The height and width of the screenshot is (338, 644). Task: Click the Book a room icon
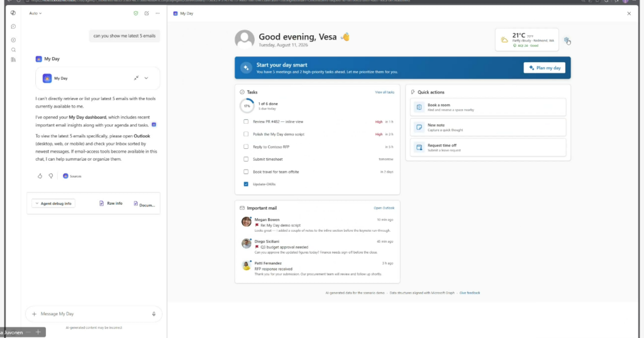pyautogui.click(x=419, y=107)
